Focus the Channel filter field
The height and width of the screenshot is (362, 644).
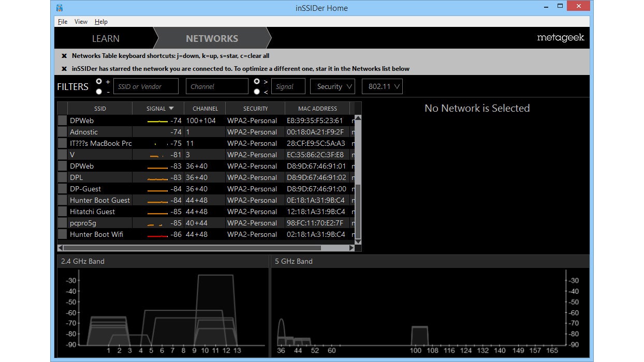click(x=217, y=86)
